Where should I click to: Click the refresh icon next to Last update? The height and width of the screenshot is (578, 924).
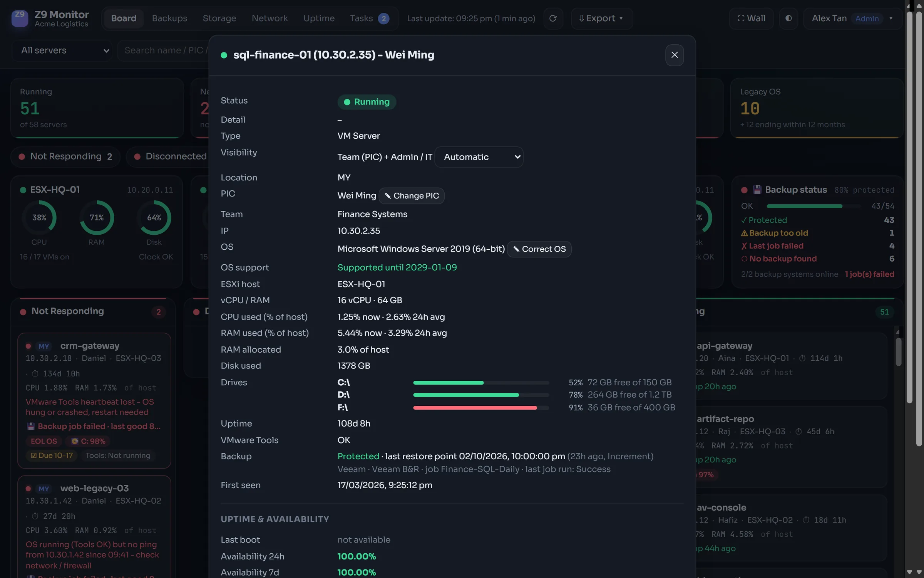(553, 18)
